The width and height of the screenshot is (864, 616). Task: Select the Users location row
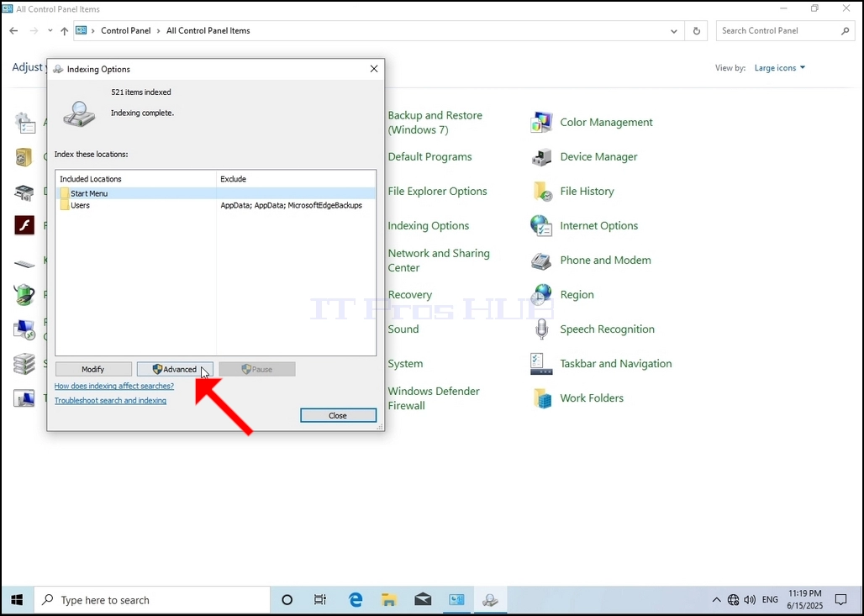pyautogui.click(x=215, y=205)
